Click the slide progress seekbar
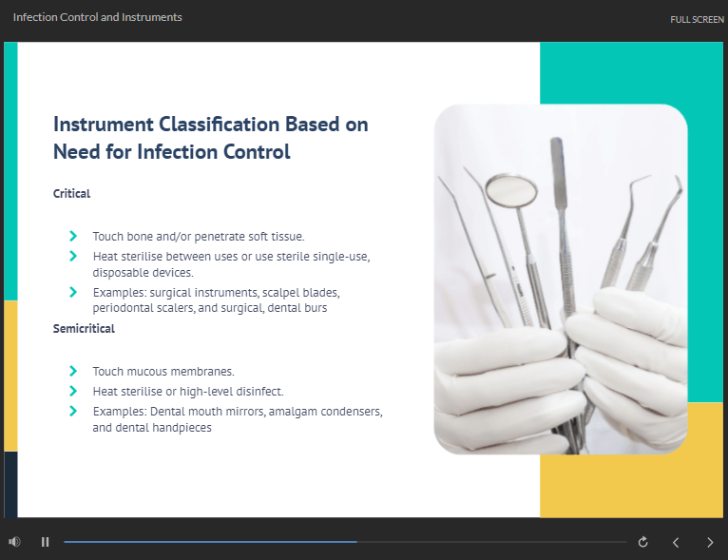This screenshot has height=560, width=728. [345, 542]
